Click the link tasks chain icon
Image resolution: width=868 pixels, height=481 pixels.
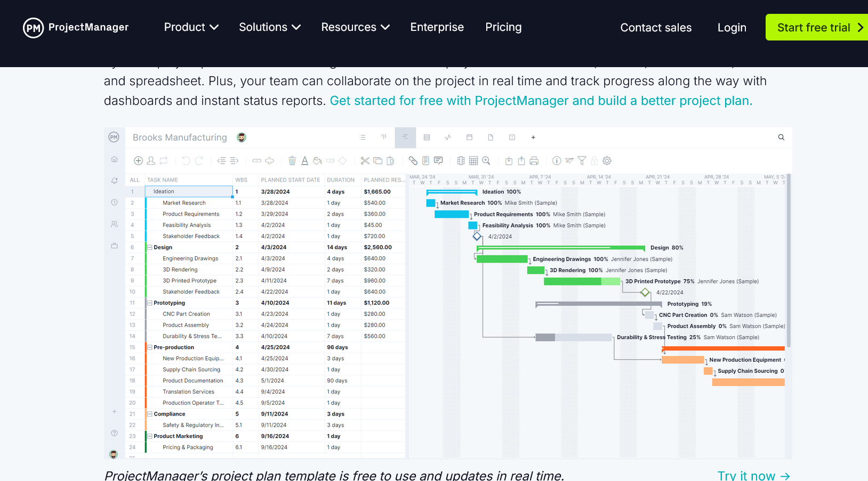click(256, 161)
